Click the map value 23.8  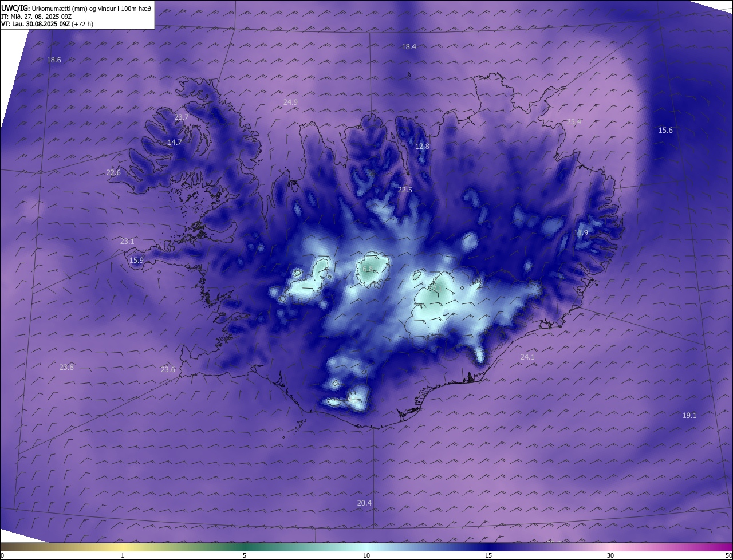coord(66,367)
